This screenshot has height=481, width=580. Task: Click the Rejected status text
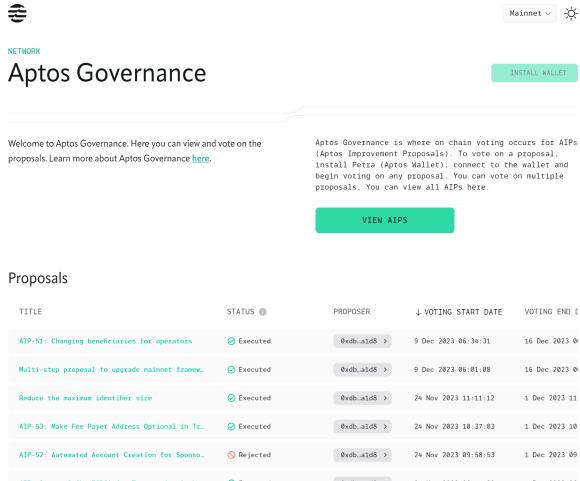point(254,455)
